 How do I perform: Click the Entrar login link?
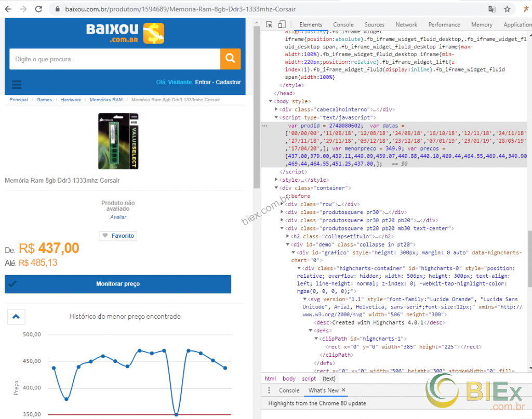203,82
